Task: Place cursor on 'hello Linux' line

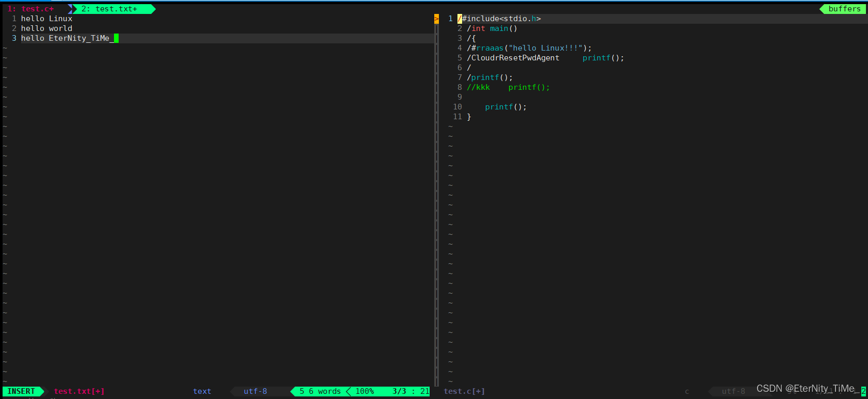Action: pos(46,19)
